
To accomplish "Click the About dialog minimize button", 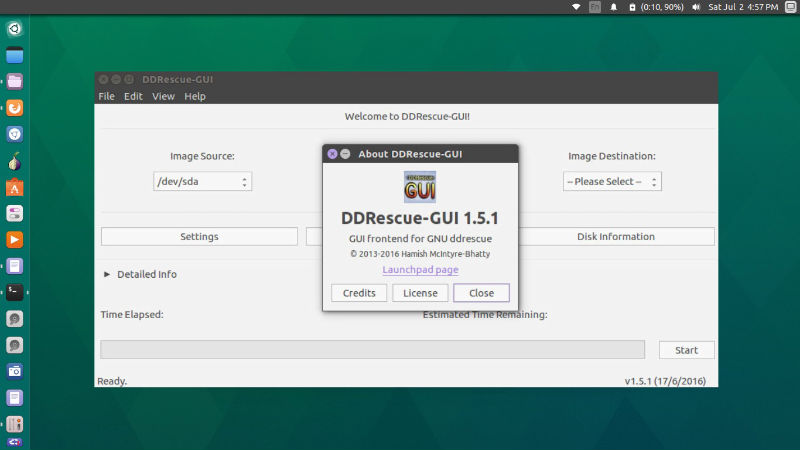I will [x=345, y=154].
